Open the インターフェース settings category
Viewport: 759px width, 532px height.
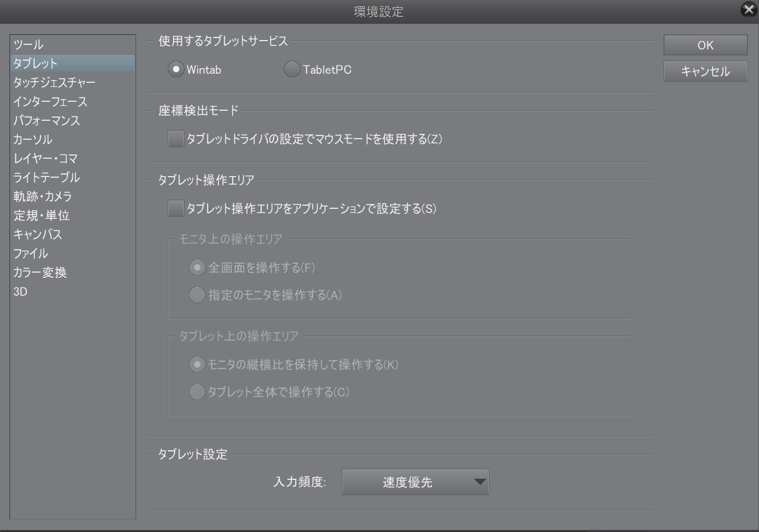click(x=73, y=101)
